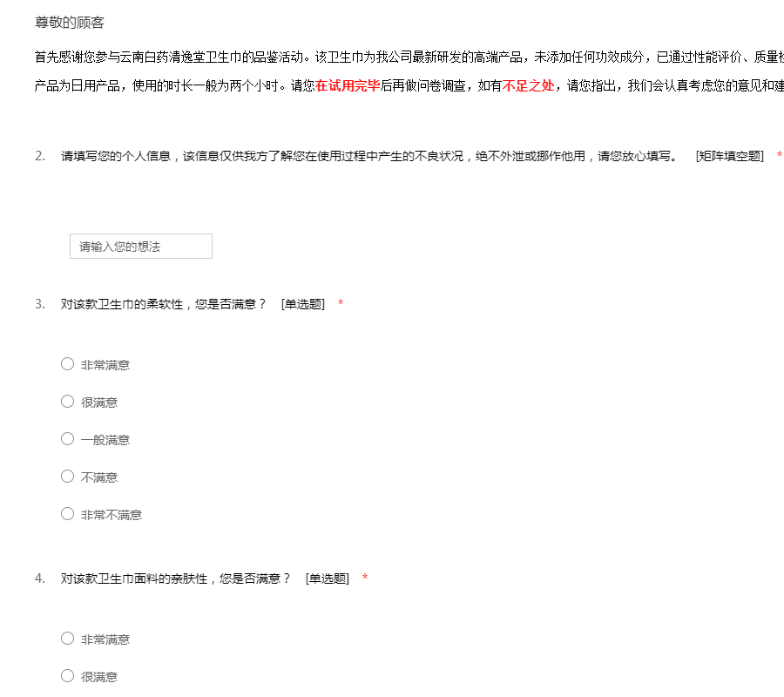Image resolution: width=784 pixels, height=697 pixels.
Task: Choose 很满意 under question 3
Action: coord(68,402)
